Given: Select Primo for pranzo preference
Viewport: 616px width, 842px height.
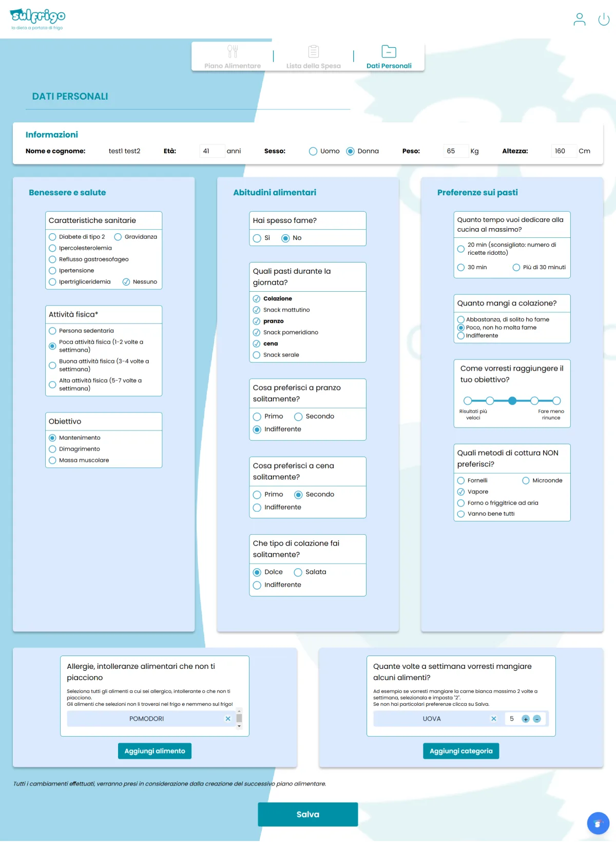Looking at the screenshot, I should [257, 417].
